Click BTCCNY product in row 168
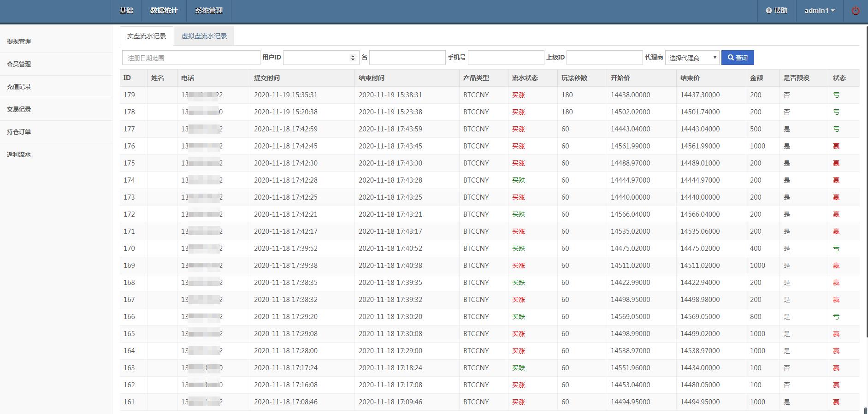868x414 pixels. click(476, 283)
